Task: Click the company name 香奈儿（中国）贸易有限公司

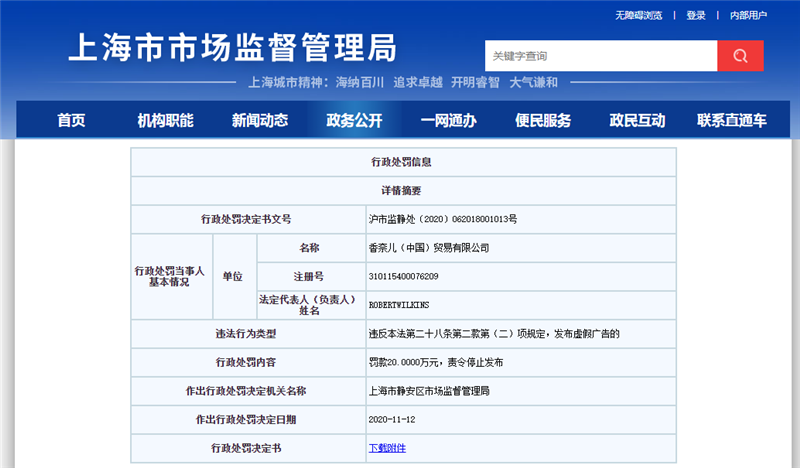Action: point(429,247)
